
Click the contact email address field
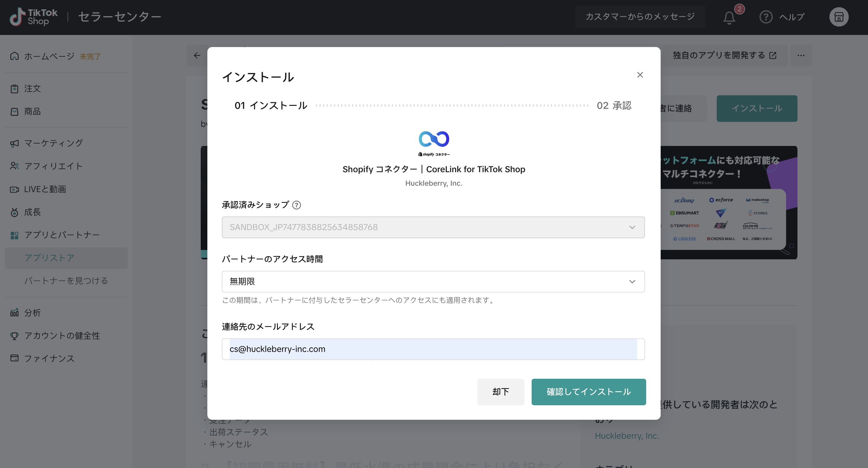point(433,349)
